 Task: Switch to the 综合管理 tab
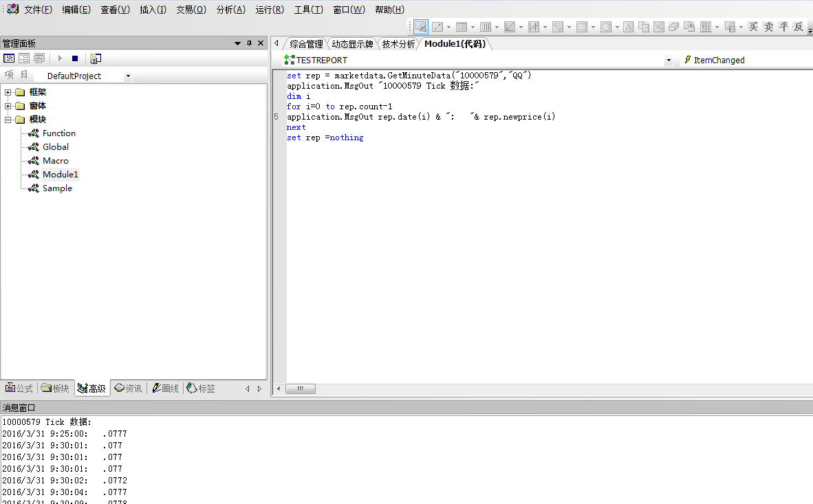coord(306,44)
